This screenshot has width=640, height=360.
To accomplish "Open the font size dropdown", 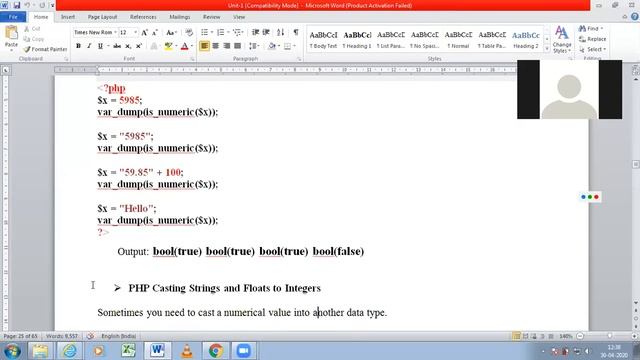I will pyautogui.click(x=136, y=32).
